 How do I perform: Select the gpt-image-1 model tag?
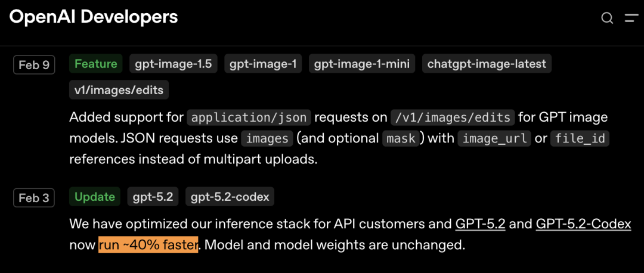[x=264, y=64]
